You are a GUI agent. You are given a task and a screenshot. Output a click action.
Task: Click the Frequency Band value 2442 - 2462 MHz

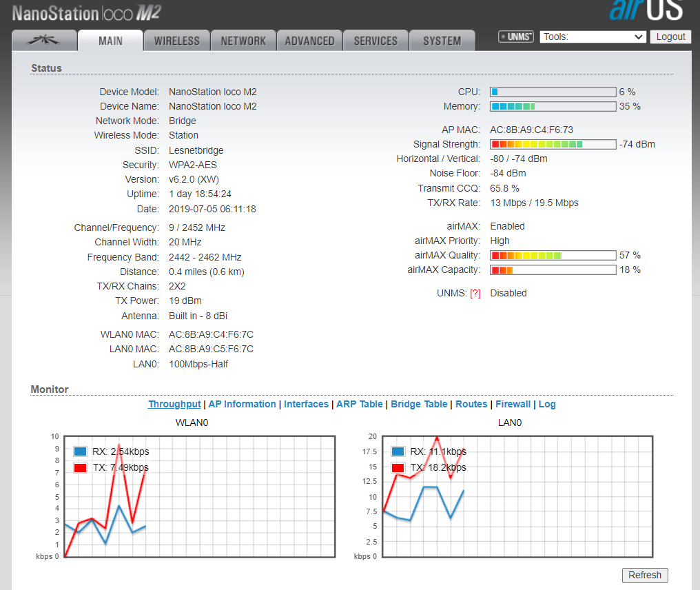(205, 257)
